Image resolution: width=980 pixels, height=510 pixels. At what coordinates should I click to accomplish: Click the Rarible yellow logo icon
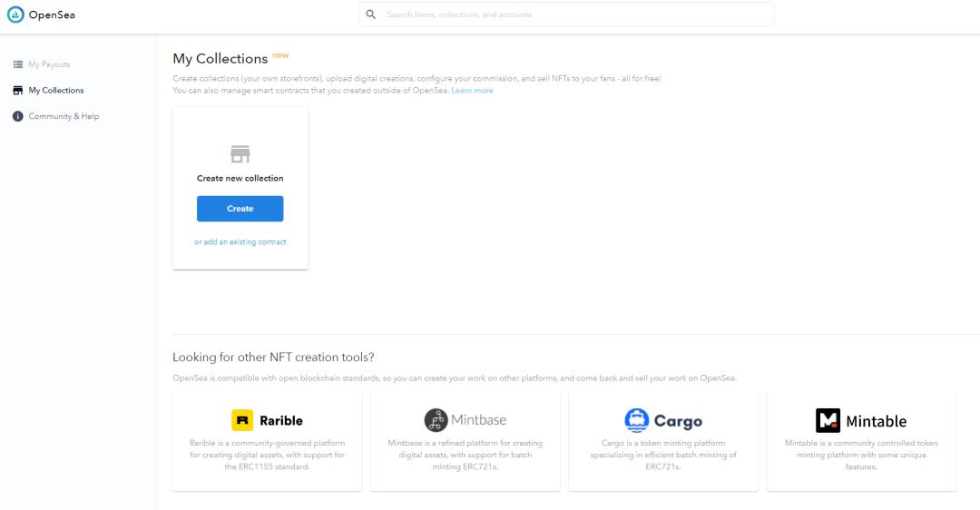click(242, 420)
